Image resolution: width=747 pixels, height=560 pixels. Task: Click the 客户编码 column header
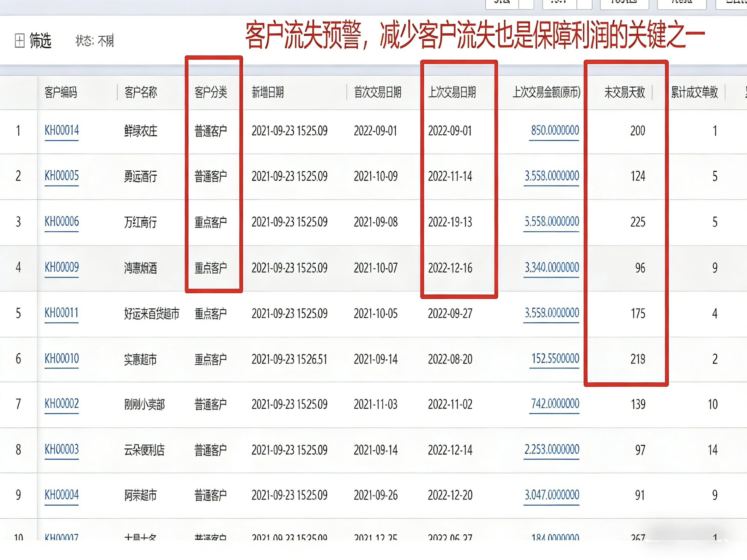61,92
